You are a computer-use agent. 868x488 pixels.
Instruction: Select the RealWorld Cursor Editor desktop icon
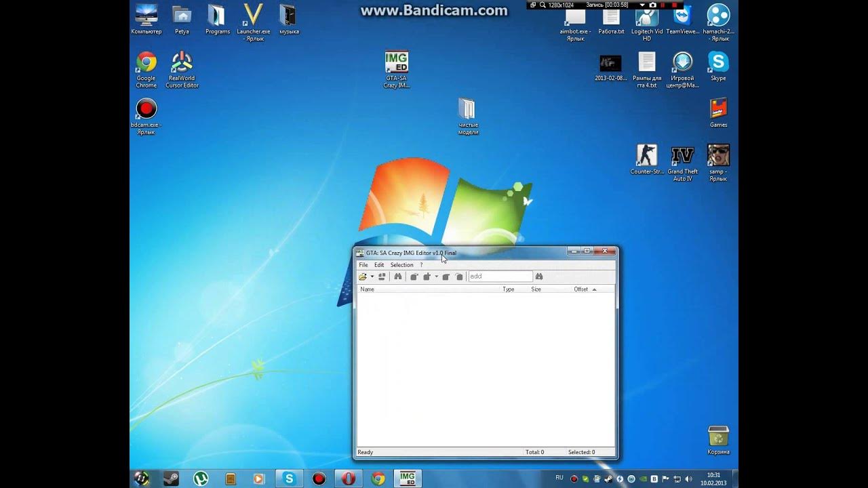coord(182,70)
